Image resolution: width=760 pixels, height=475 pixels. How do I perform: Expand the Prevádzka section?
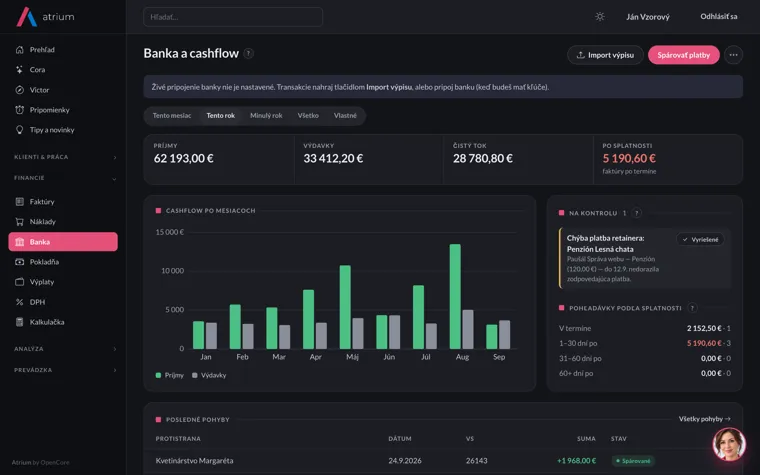click(x=65, y=370)
